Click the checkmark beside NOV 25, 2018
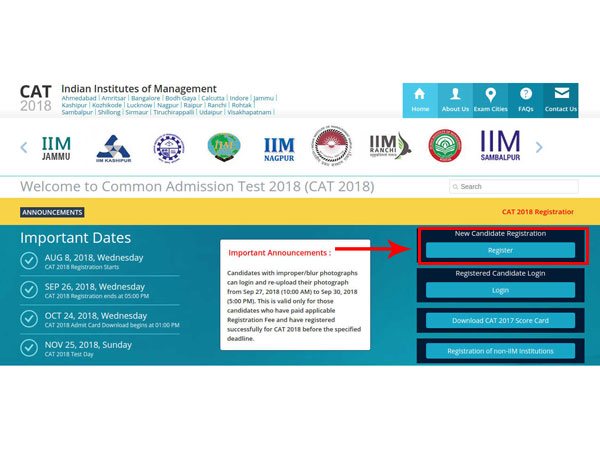 [29, 348]
